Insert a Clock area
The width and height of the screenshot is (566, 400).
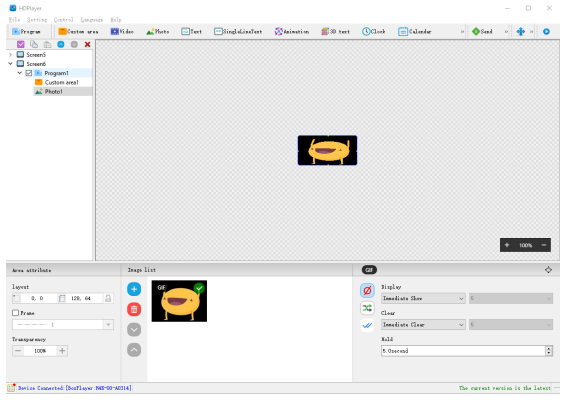(373, 32)
